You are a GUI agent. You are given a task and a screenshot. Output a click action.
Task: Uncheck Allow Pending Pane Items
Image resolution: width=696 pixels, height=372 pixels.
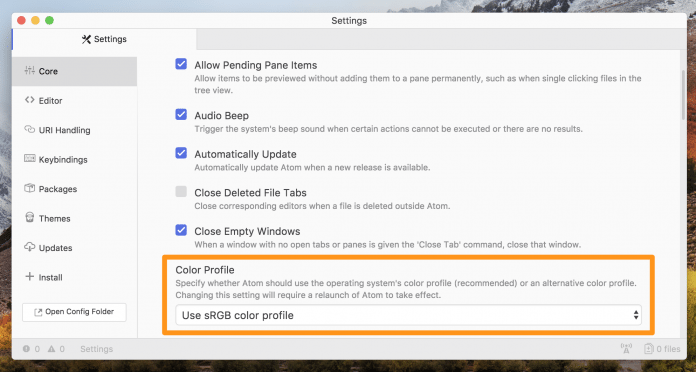tap(181, 64)
